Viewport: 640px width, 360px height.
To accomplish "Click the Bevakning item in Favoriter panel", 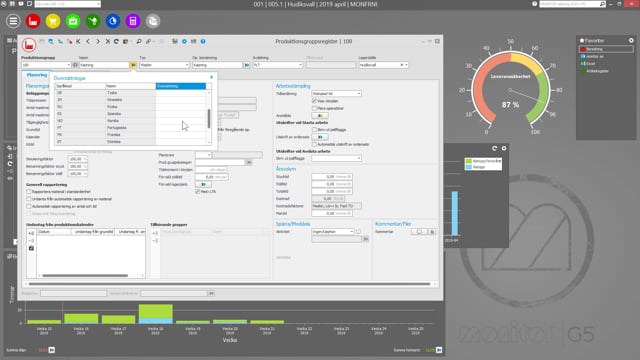I will 606,49.
